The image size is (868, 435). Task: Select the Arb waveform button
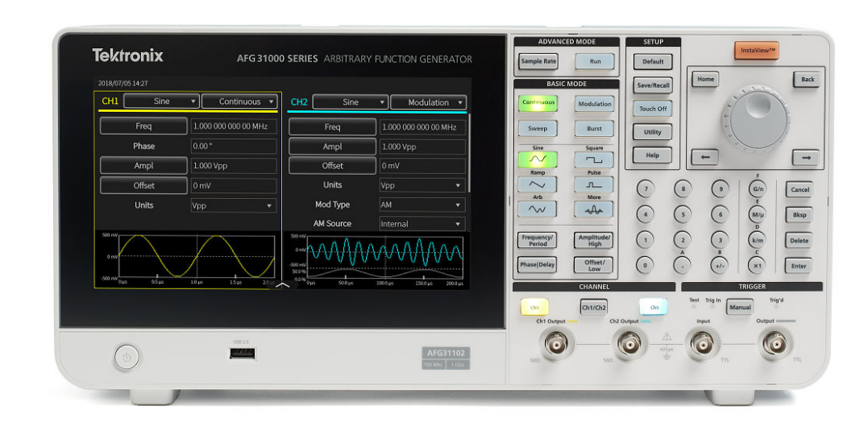tap(538, 209)
